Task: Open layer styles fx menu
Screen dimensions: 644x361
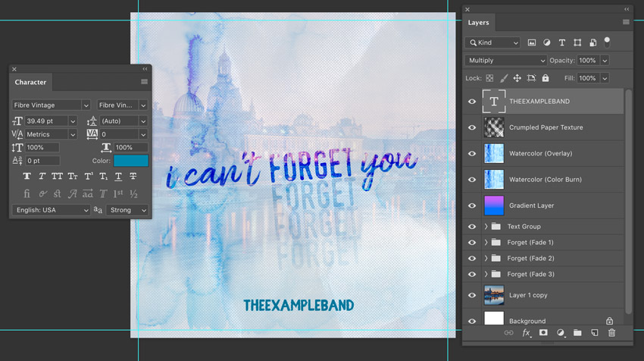Action: coord(526,333)
